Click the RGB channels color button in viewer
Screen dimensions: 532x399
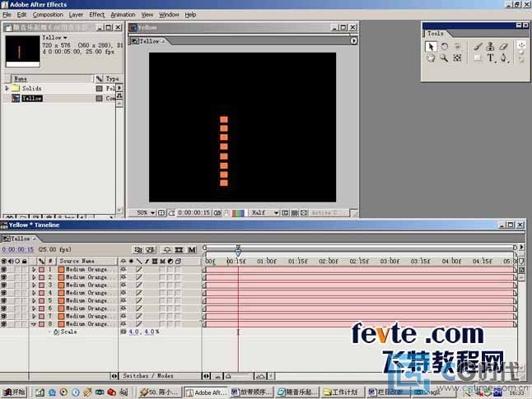tap(238, 213)
